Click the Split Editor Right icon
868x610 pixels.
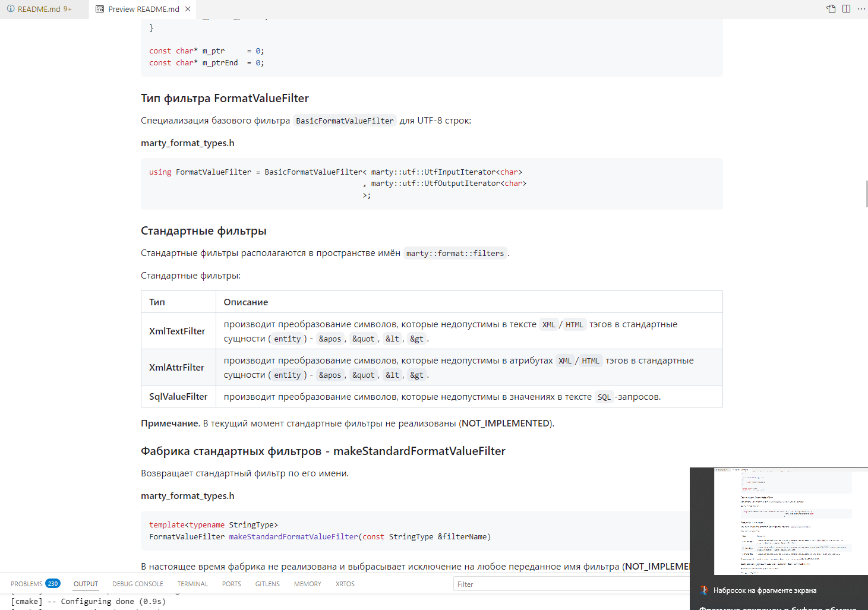tap(846, 9)
